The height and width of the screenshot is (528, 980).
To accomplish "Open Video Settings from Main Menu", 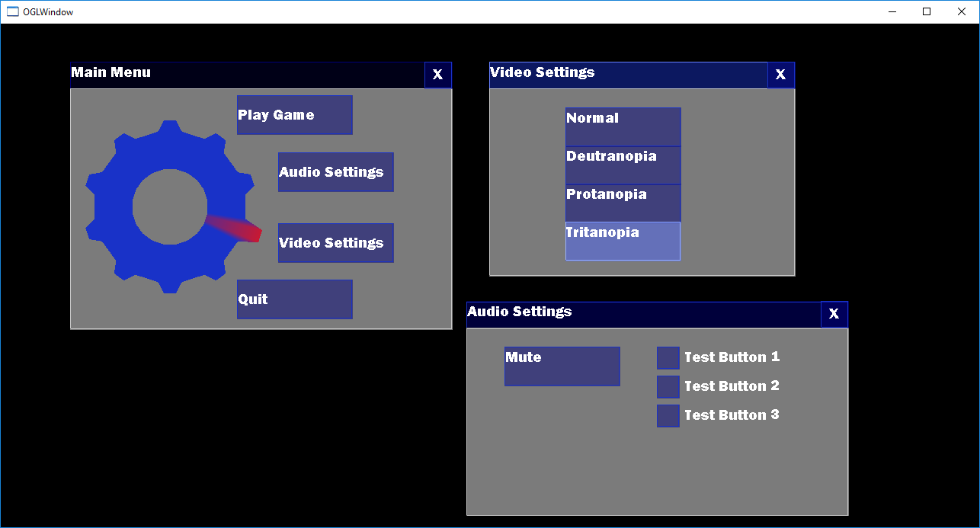I will (335, 243).
